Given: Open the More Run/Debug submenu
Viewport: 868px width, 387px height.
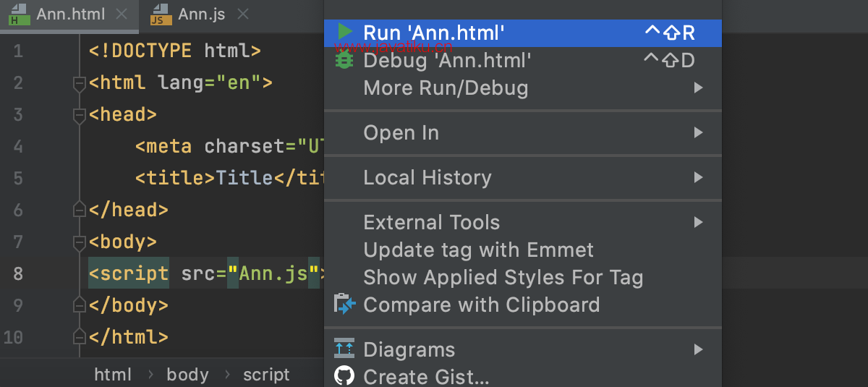Looking at the screenshot, I should click(x=522, y=88).
